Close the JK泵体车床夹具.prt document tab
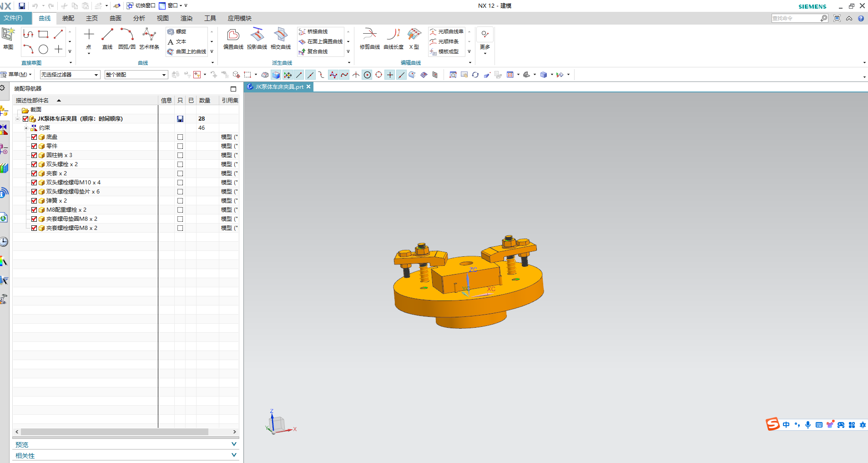Viewport: 868px width, 463px height. tap(308, 86)
